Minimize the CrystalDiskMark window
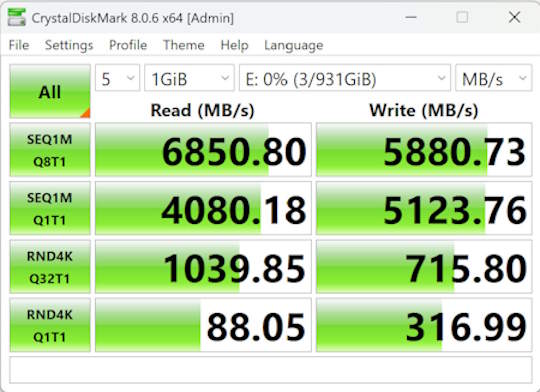 pos(411,17)
